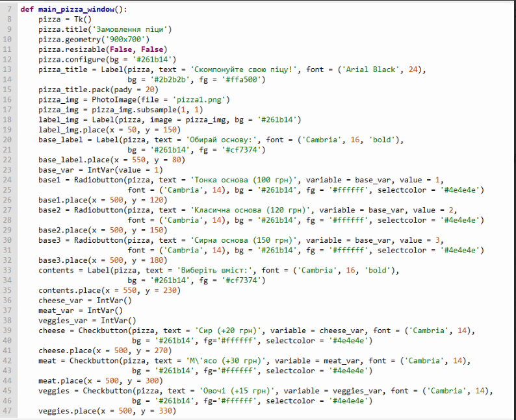Click the def keyword on line 7
The image size is (516, 420).
pos(27,9)
